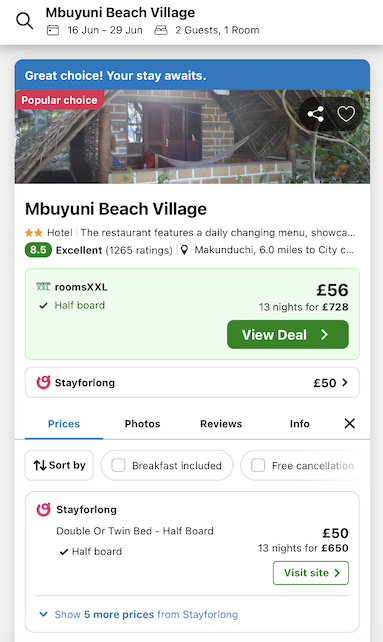The image size is (383, 642).
Task: Tap the map pin location icon
Action: pyautogui.click(x=184, y=250)
